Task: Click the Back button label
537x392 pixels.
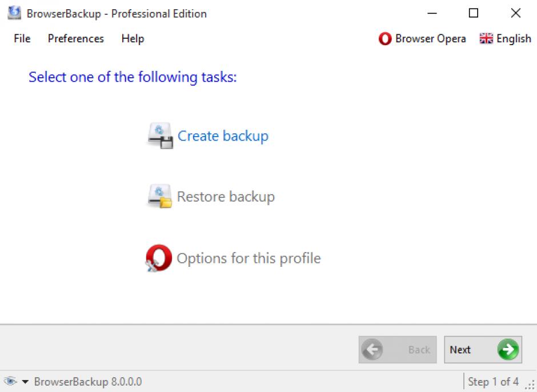Action: [419, 350]
